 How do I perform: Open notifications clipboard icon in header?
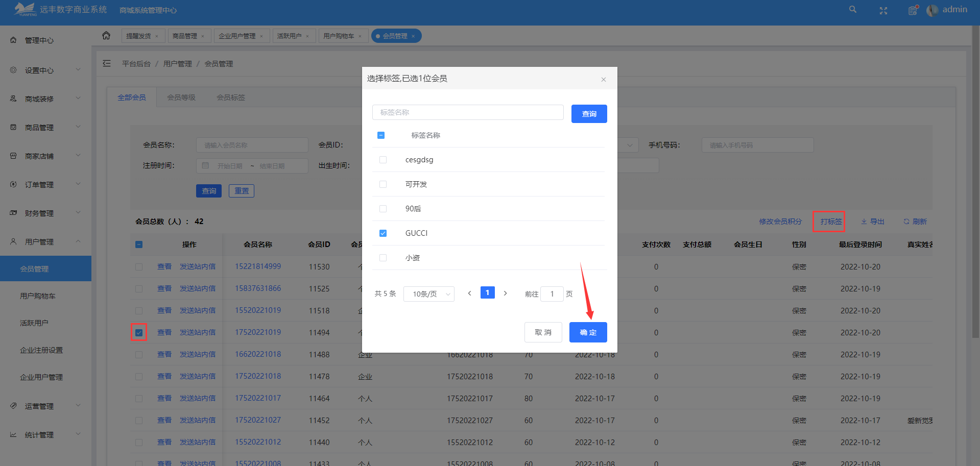pos(913,10)
